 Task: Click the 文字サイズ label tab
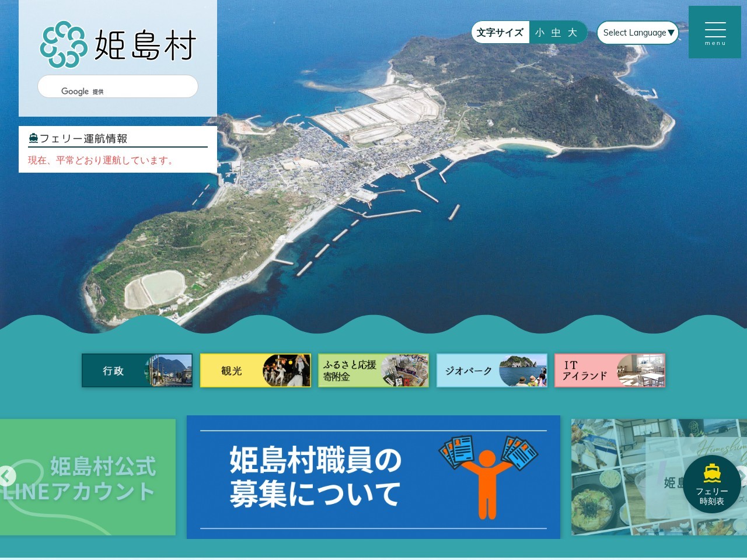pos(500,33)
